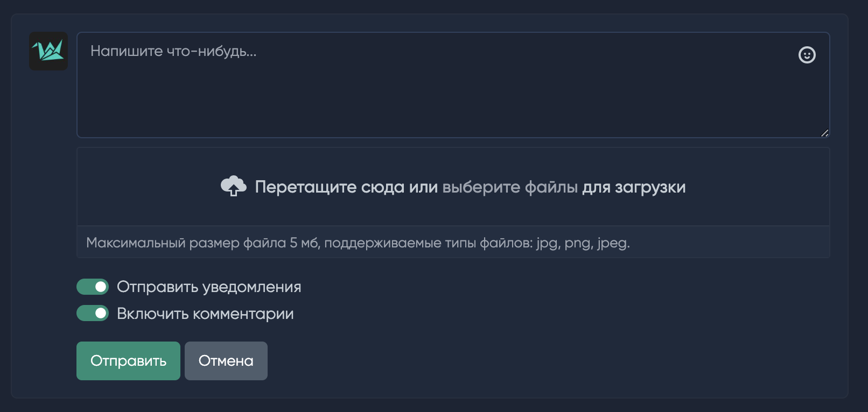Disable the Включить комментарии switch
This screenshot has height=412, width=868.
click(93, 313)
